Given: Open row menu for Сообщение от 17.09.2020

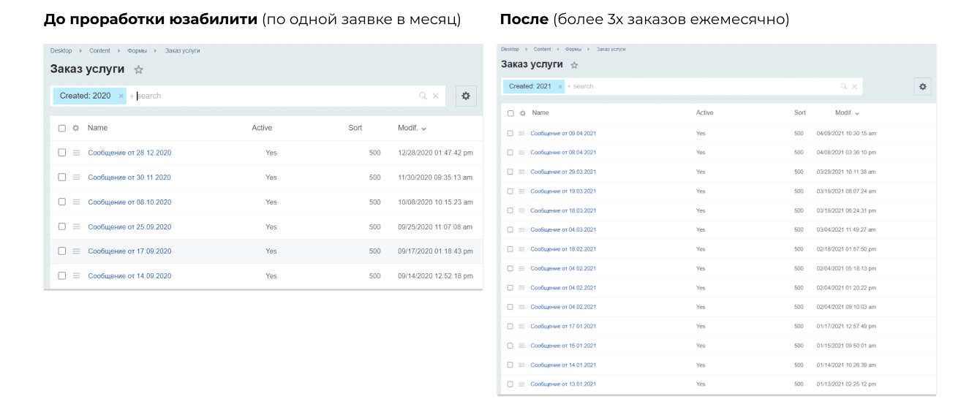Looking at the screenshot, I should (x=76, y=251).
